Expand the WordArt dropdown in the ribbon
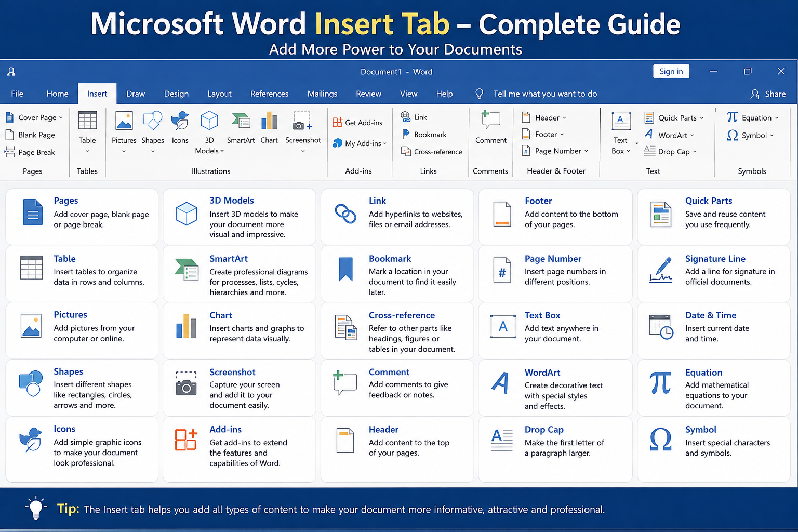Viewport: 798px width, 532px height. coord(692,135)
